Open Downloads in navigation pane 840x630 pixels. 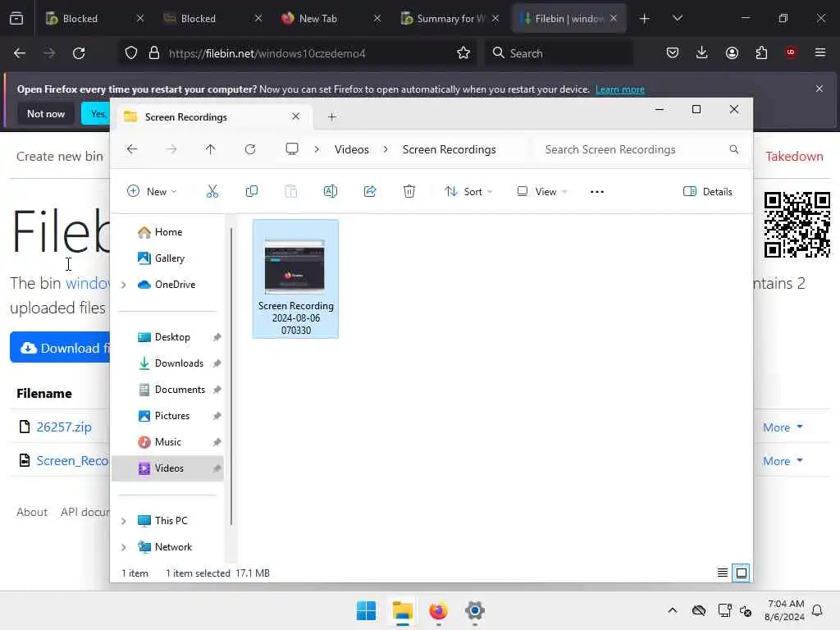179,363
